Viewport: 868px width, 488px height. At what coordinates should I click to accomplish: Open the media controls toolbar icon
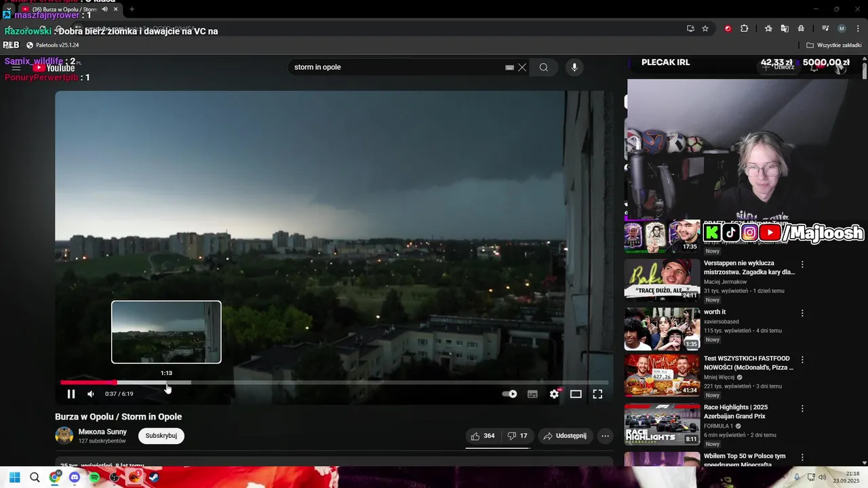[x=825, y=28]
